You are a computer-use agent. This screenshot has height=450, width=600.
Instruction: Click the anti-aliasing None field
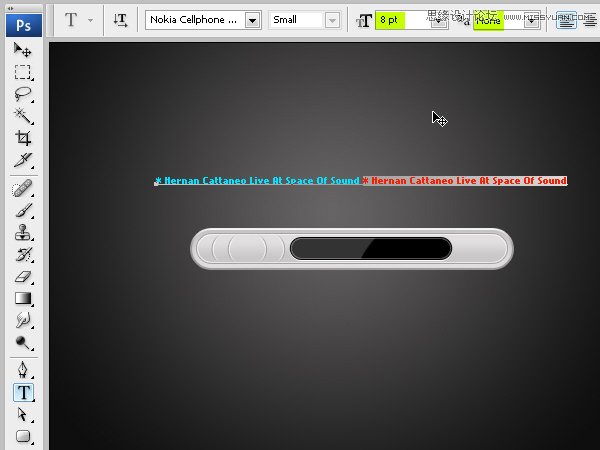[x=498, y=20]
